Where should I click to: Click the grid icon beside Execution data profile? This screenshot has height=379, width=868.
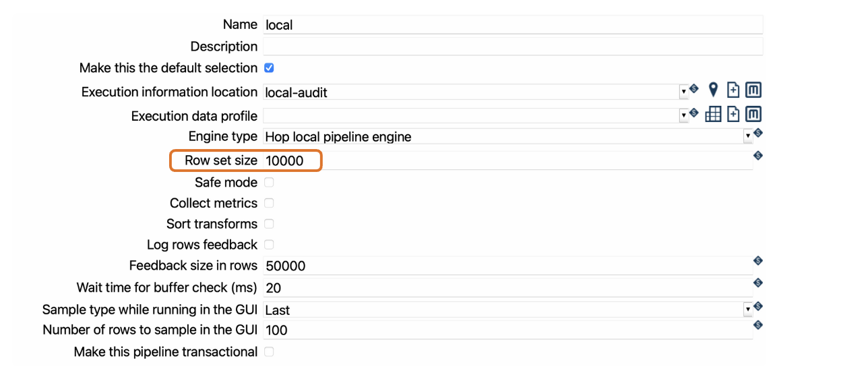[x=713, y=115]
